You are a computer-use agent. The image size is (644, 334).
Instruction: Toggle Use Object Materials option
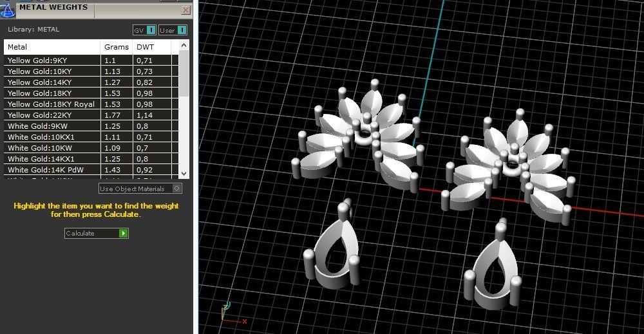click(140, 189)
